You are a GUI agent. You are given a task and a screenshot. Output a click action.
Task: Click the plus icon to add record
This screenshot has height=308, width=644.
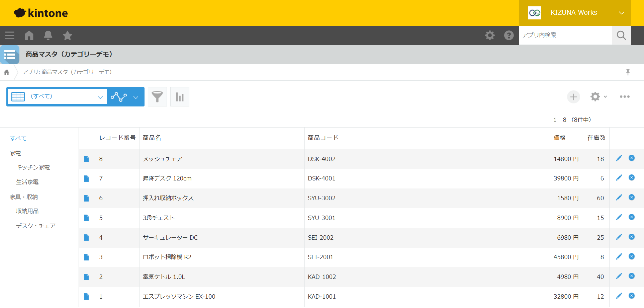[573, 97]
